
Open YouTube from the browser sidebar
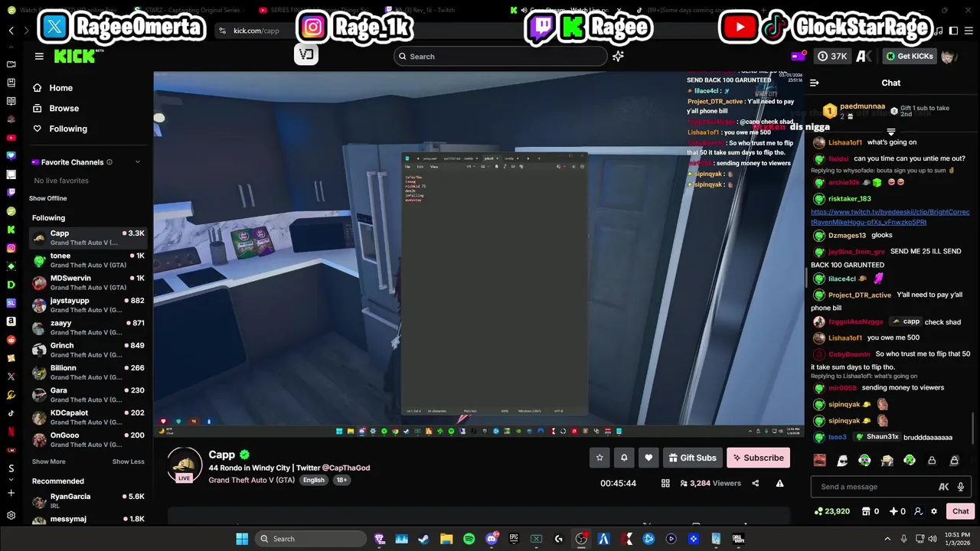11,138
